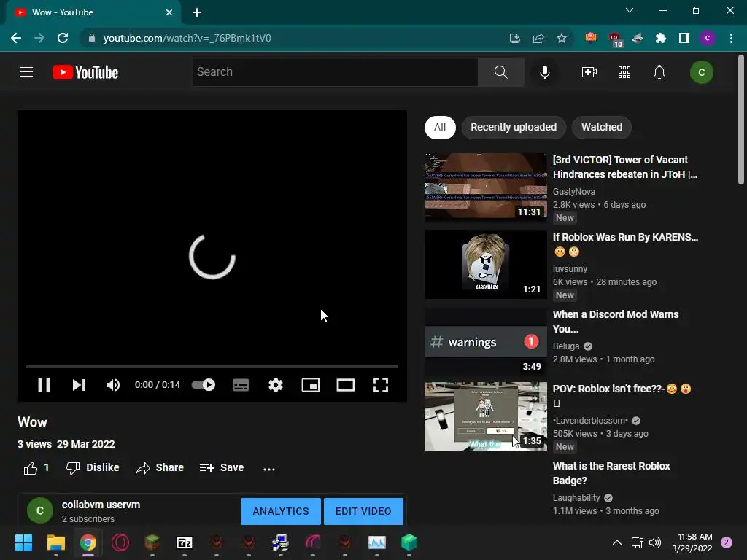This screenshot has height=560, width=747.
Task: Open POV: Roblox isn't free video title
Action: click(622, 395)
